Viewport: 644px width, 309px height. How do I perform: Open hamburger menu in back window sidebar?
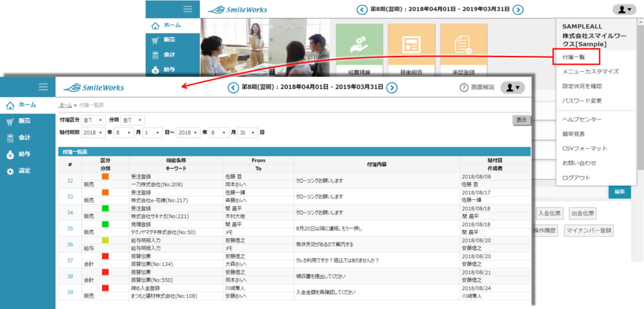(x=187, y=9)
